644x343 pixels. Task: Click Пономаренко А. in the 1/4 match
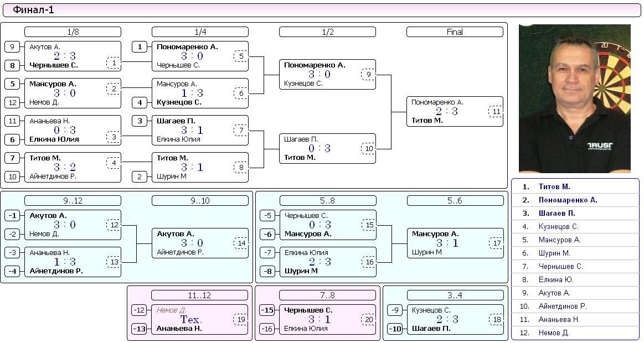point(187,47)
